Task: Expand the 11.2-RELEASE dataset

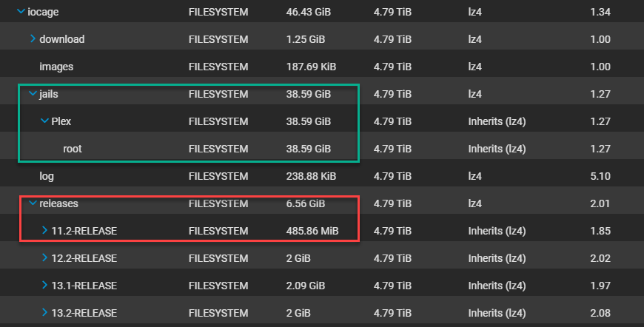Action: point(44,231)
